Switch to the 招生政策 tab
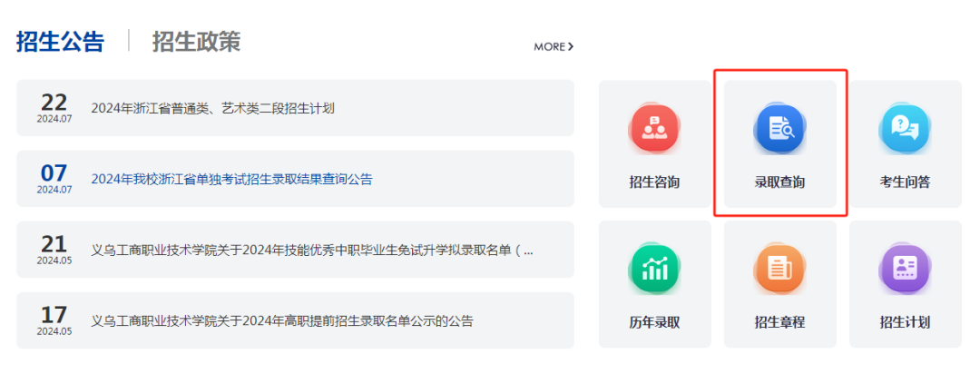 (x=196, y=42)
